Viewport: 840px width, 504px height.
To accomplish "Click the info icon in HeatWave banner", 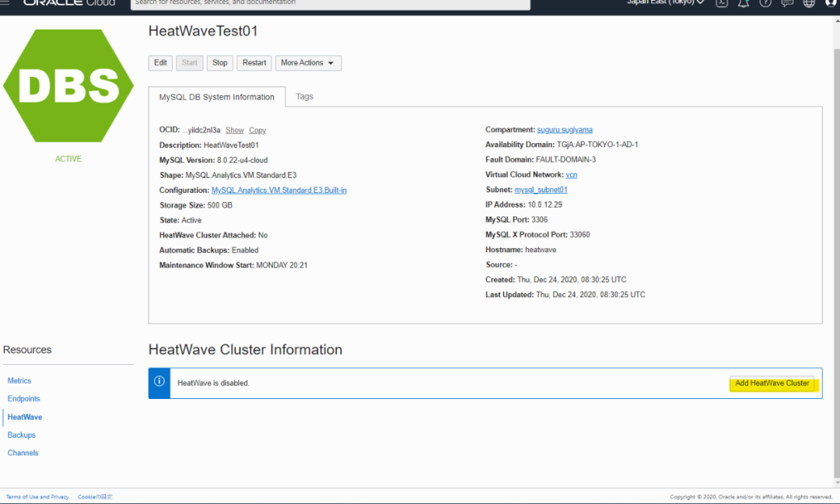I will pos(159,381).
